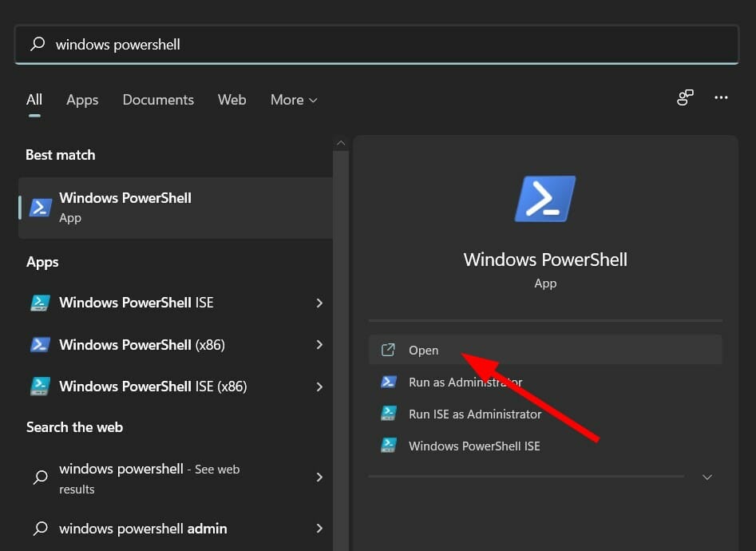Expand Windows PowerShell (x86) result options
The image size is (756, 551).
tap(319, 344)
